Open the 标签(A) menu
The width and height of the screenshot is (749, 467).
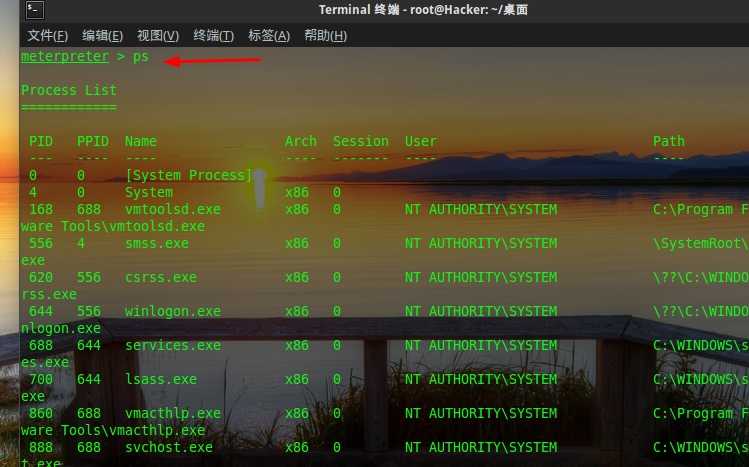click(269, 35)
